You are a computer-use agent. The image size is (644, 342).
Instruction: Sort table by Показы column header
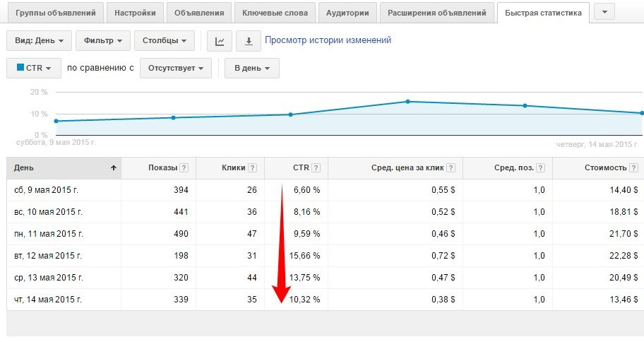pos(159,167)
